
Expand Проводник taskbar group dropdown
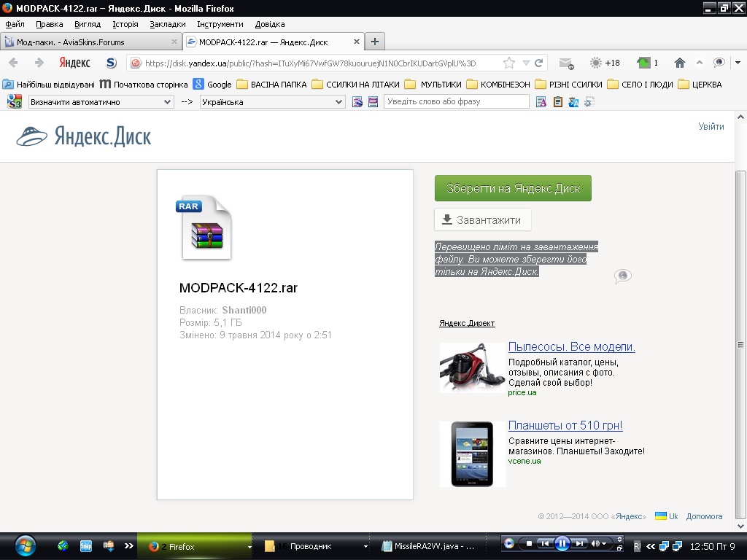[365, 547]
